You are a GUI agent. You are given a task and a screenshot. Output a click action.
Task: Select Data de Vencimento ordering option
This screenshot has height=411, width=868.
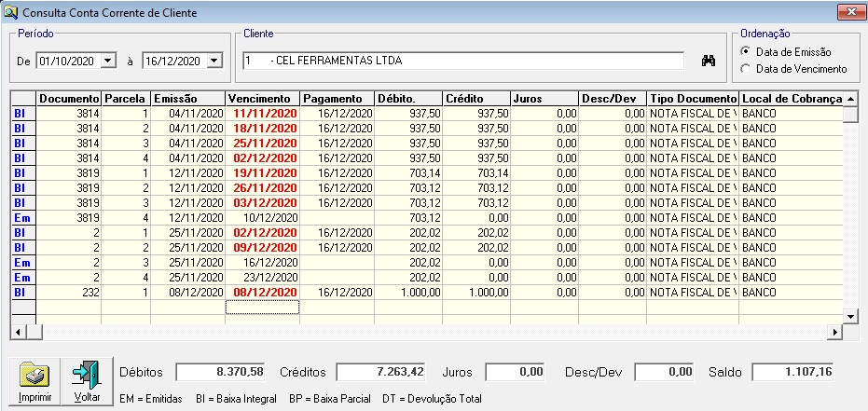click(745, 69)
